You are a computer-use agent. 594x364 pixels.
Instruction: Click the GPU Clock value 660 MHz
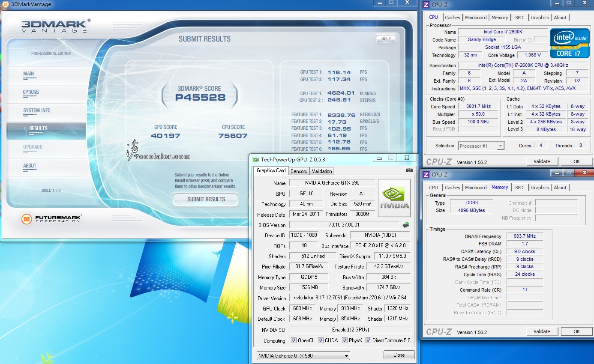tap(303, 308)
